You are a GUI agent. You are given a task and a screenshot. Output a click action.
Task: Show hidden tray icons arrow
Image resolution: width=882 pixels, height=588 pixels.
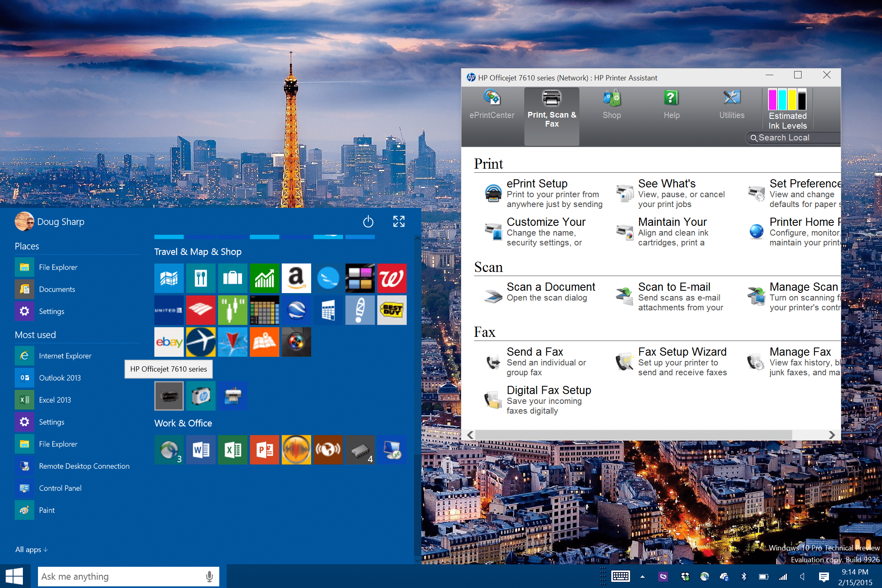coord(642,577)
